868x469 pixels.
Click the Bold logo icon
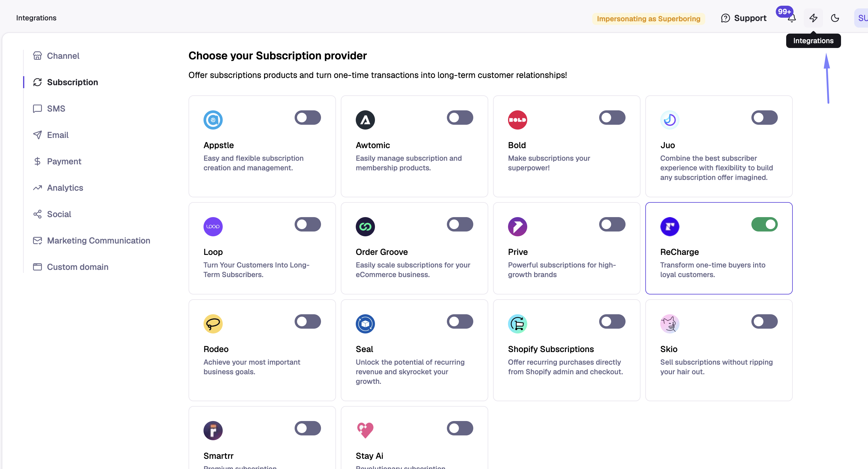517,120
